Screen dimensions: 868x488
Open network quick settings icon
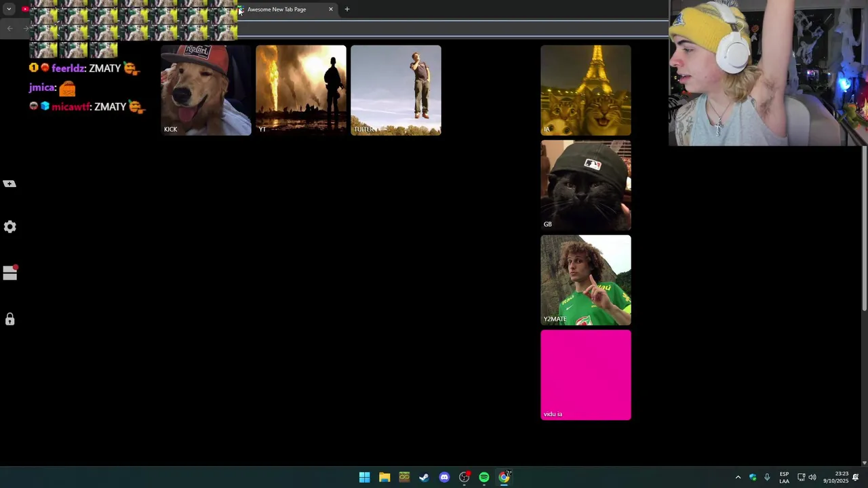(801, 477)
